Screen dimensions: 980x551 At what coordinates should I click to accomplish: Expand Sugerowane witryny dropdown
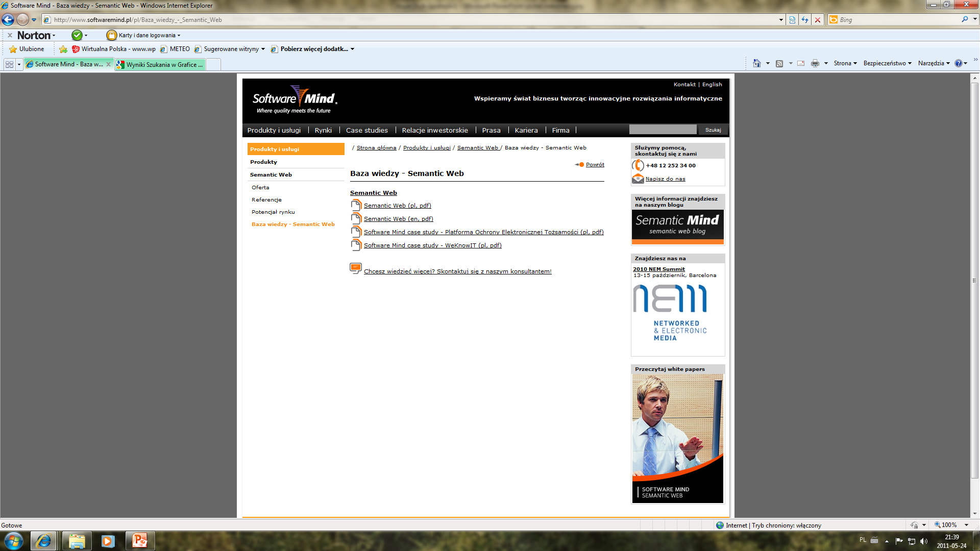coord(263,49)
